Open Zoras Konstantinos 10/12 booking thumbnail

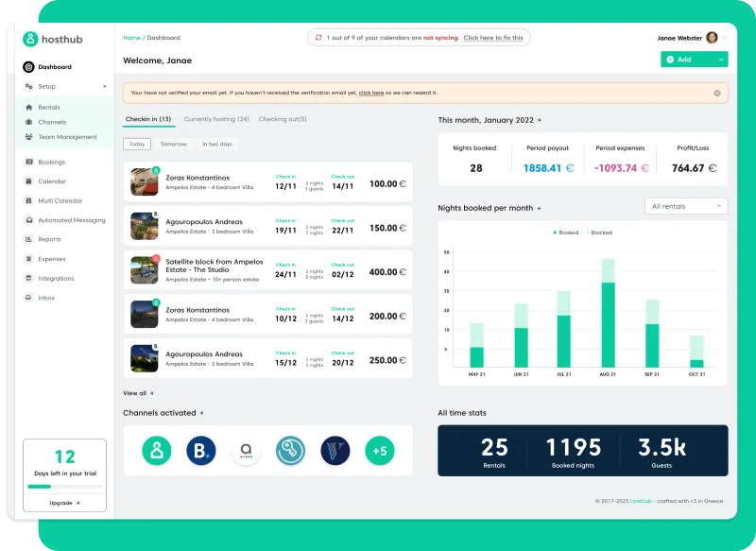[x=145, y=315]
